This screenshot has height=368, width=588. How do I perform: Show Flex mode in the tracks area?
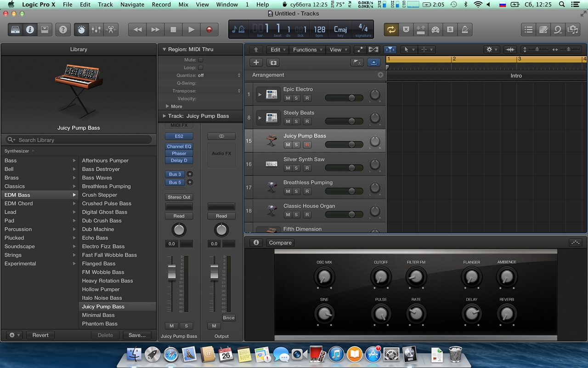[x=373, y=50]
